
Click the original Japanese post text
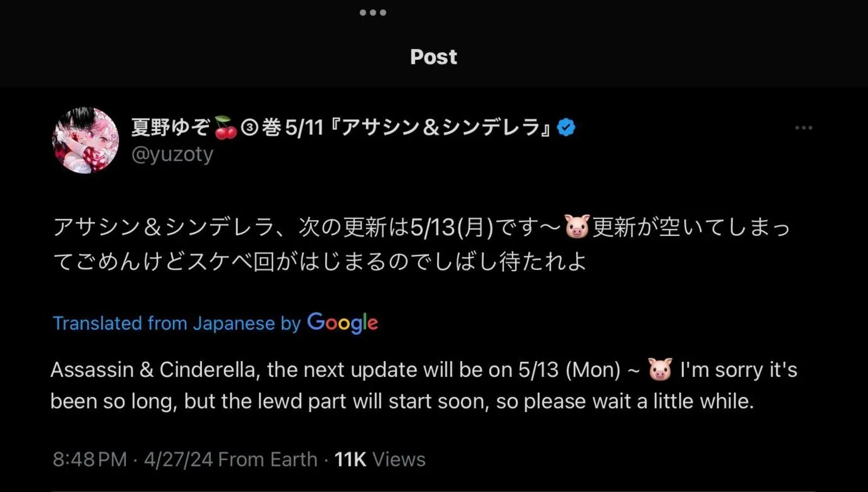coord(422,244)
